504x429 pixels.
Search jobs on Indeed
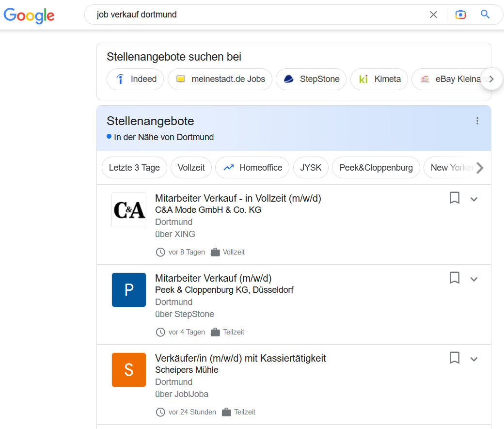135,79
